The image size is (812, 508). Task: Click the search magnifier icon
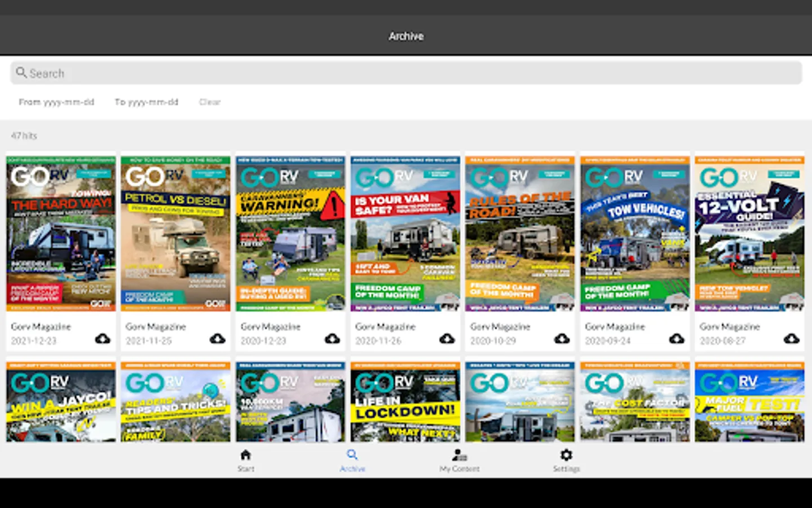point(21,72)
